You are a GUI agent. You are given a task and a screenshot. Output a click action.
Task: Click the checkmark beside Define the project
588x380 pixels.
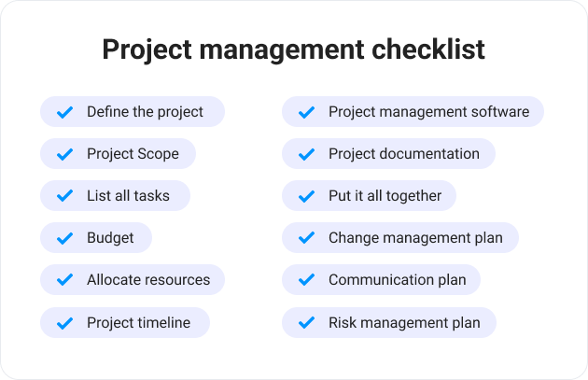click(x=65, y=112)
